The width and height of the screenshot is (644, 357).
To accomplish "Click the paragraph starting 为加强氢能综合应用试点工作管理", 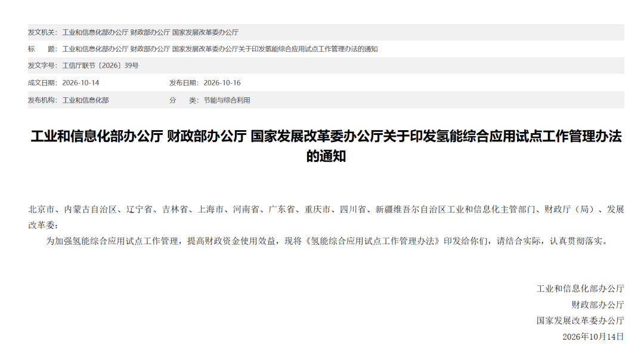I will (x=327, y=241).
